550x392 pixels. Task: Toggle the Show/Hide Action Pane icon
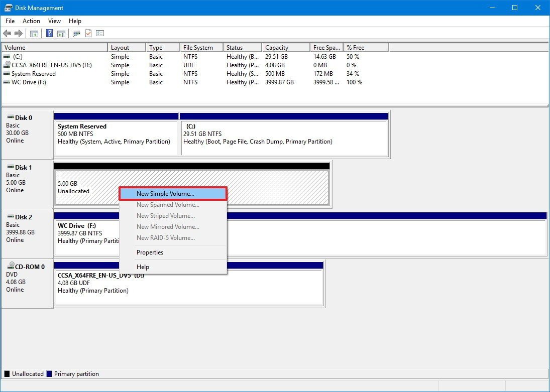[61, 33]
